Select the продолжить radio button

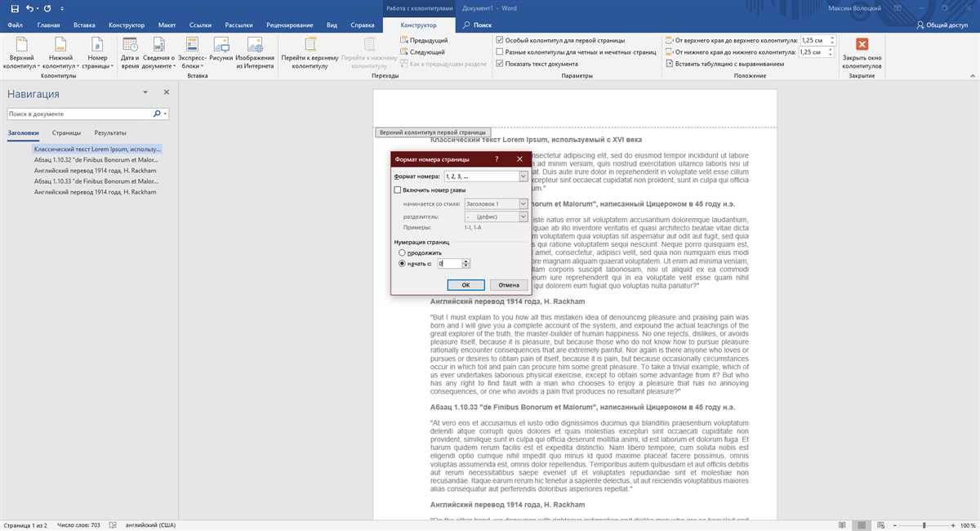402,253
